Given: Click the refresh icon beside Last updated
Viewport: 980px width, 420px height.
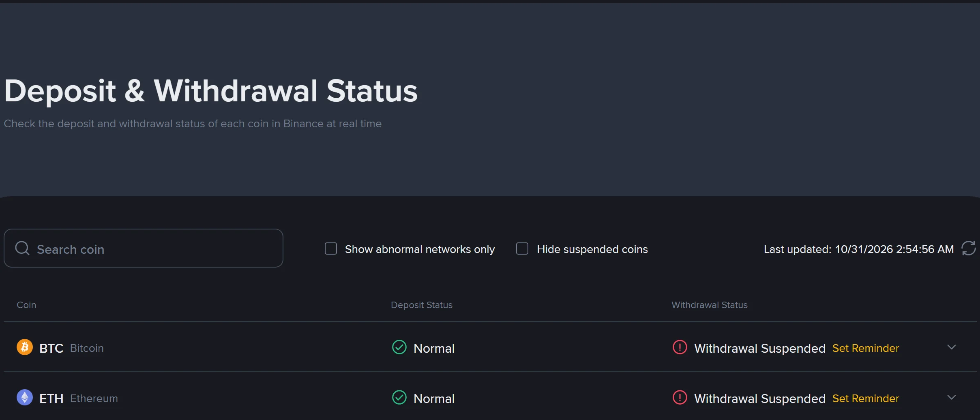Looking at the screenshot, I should (x=969, y=248).
